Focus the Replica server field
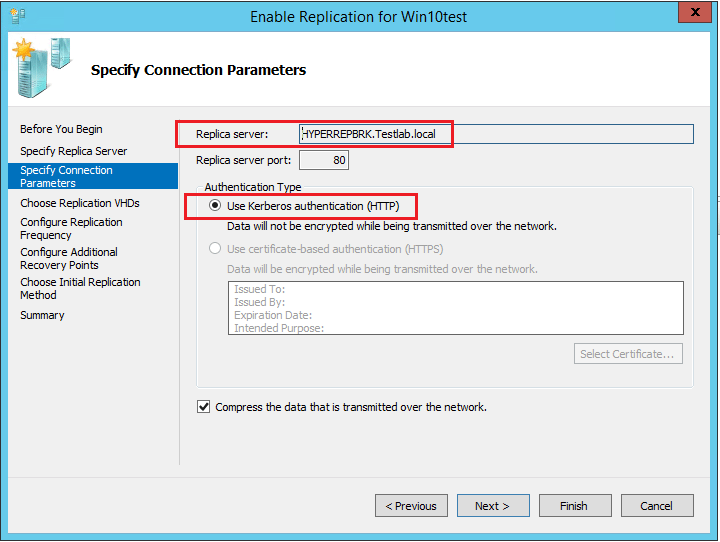This screenshot has height=542, width=720. [x=496, y=134]
